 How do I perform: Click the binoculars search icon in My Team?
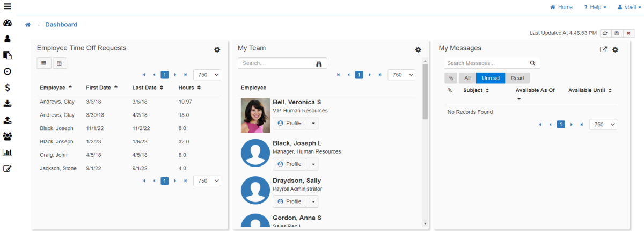point(319,63)
